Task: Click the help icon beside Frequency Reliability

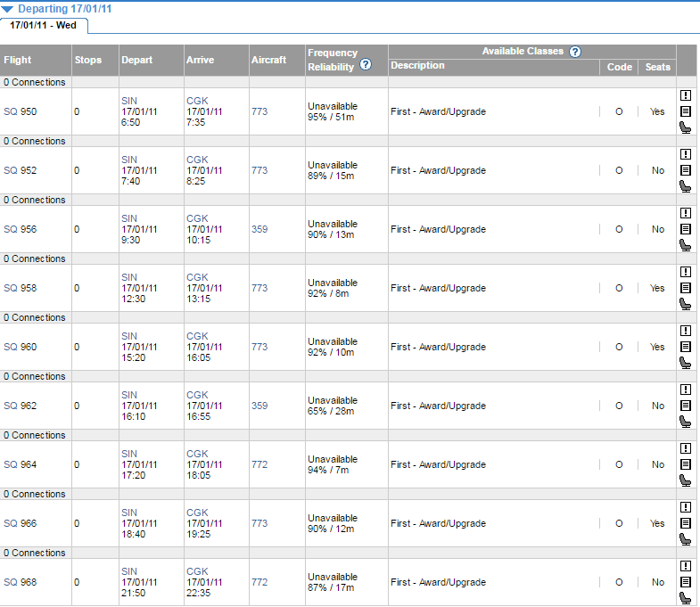Action: (x=366, y=66)
